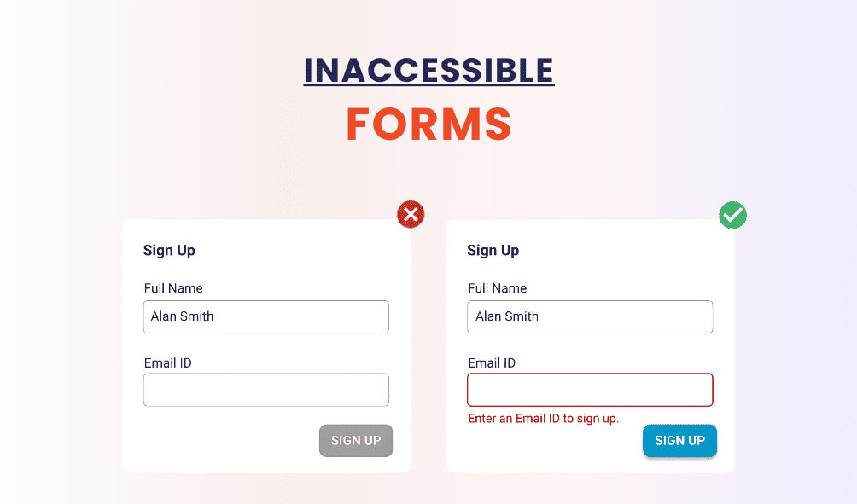Focus the empty Email ID field in left form
857x504 pixels.
click(265, 390)
